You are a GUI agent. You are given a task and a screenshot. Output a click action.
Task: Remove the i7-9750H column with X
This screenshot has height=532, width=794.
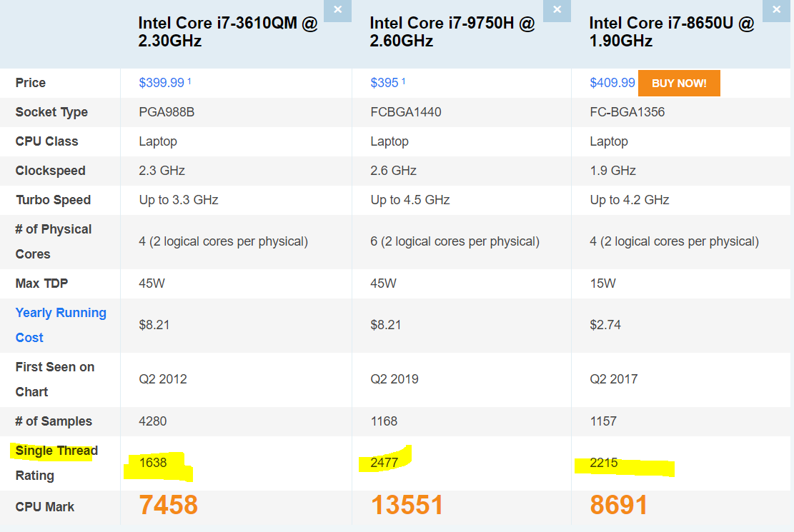coord(557,10)
